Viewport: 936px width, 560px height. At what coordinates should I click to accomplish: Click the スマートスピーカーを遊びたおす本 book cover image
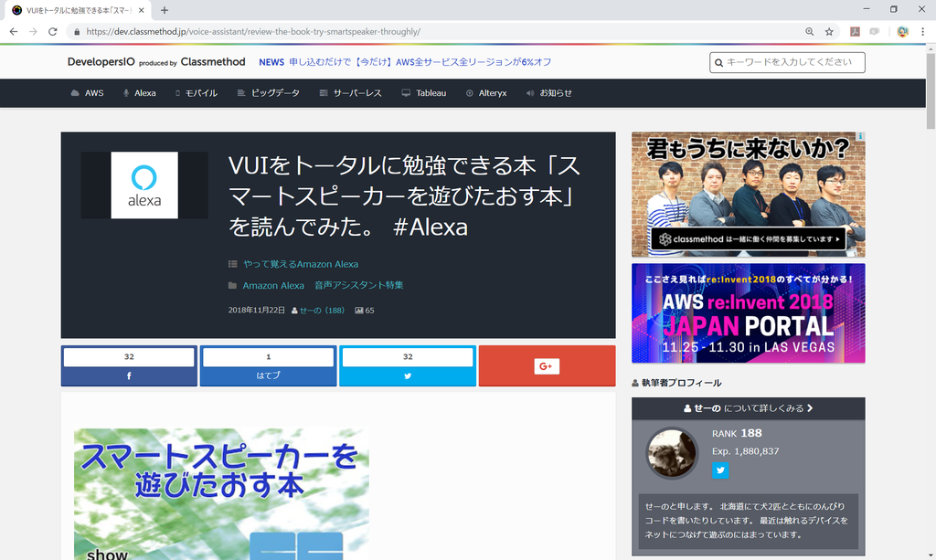point(221,494)
